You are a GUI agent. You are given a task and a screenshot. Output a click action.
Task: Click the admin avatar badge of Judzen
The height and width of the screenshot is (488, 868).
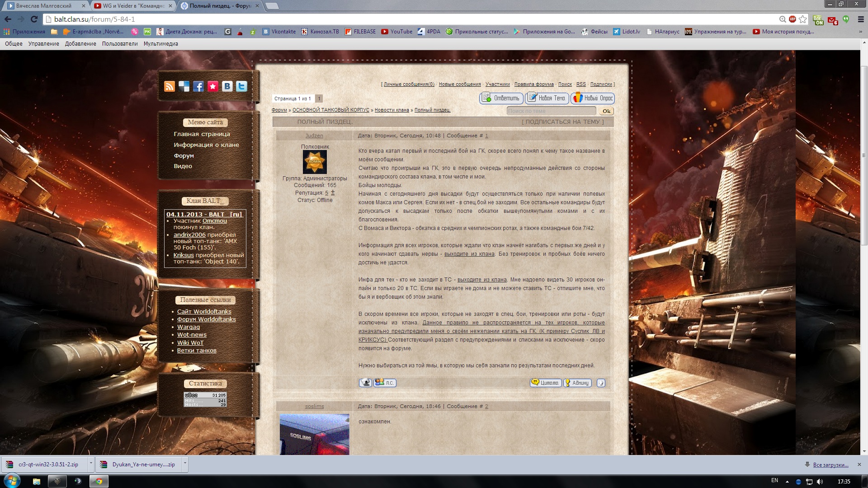click(315, 162)
